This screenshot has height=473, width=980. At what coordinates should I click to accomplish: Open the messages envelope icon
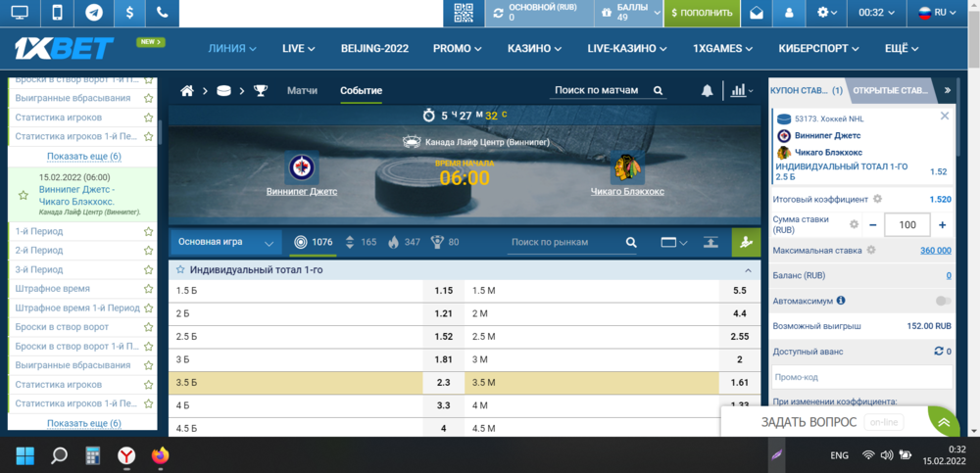click(757, 13)
